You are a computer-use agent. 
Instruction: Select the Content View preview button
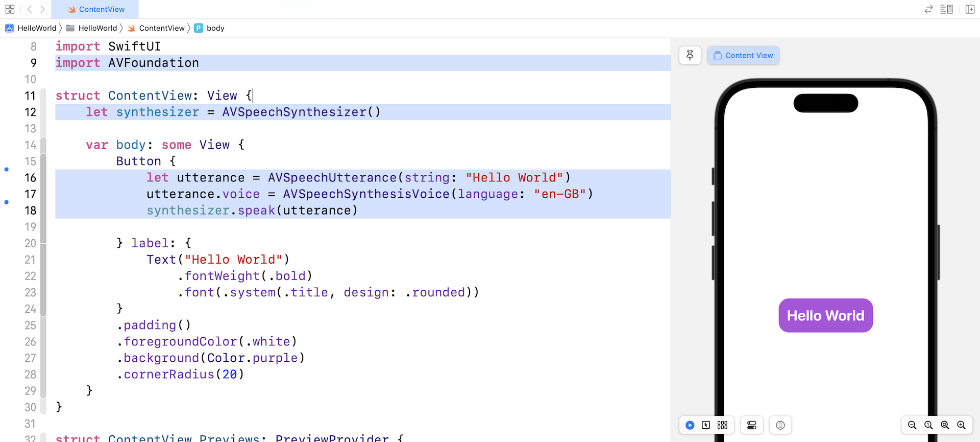[x=743, y=55]
